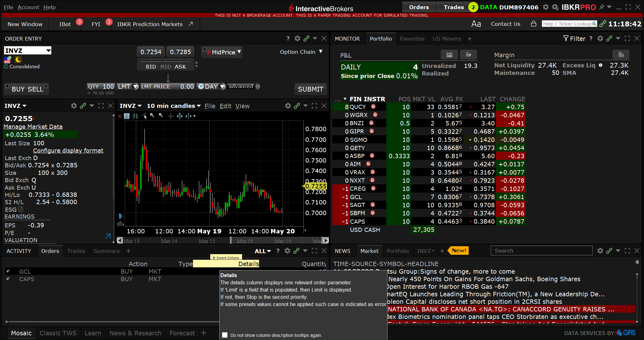Image resolution: width=644 pixels, height=340 pixels.
Task: Open Order Entry help question mark
Action: pos(288,38)
